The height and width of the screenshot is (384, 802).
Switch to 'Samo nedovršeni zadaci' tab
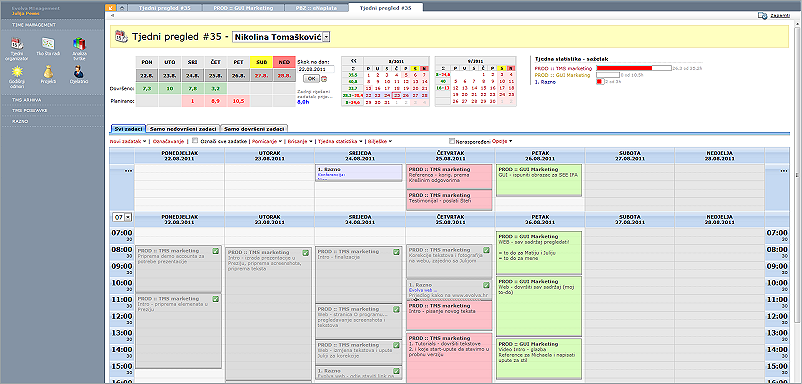click(x=183, y=129)
